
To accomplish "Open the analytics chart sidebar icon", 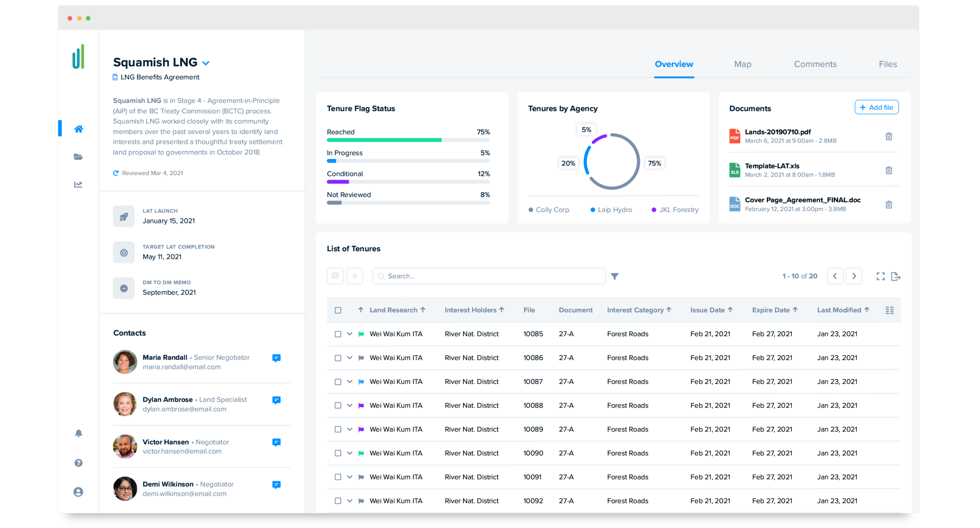I will 78,184.
